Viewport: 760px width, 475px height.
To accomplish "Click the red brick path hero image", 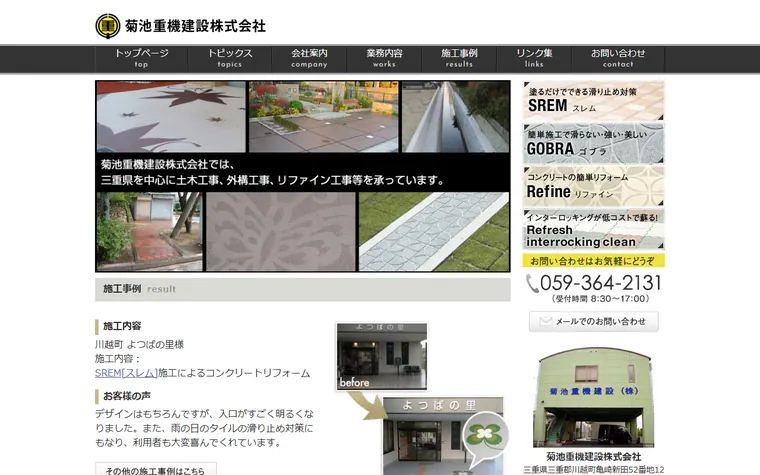I will (x=149, y=231).
